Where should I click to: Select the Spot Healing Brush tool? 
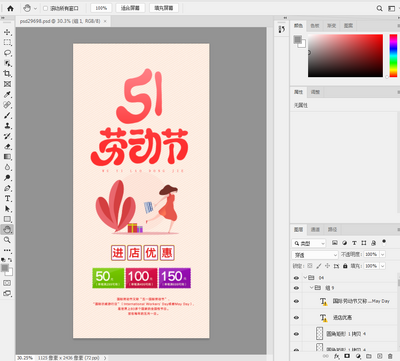7,105
